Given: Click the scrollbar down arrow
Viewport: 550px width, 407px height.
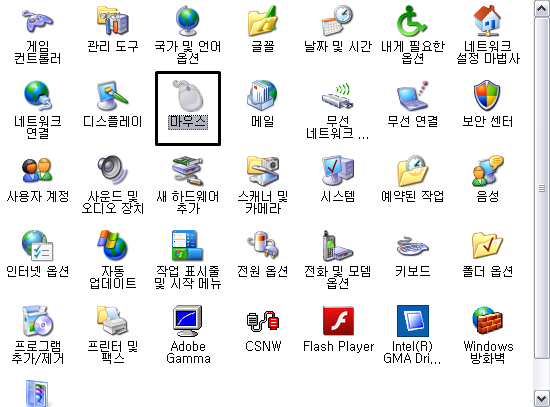Looking at the screenshot, I should pyautogui.click(x=542, y=399).
